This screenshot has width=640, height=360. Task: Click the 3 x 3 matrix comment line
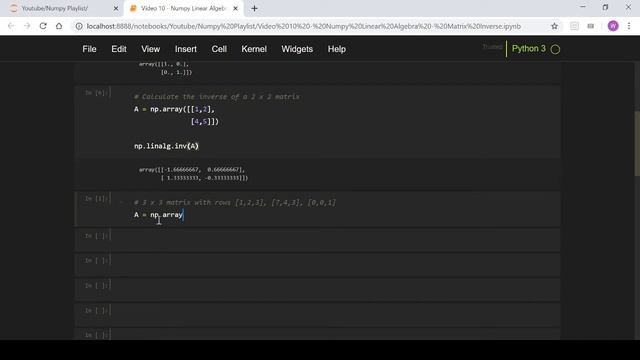[235, 202]
